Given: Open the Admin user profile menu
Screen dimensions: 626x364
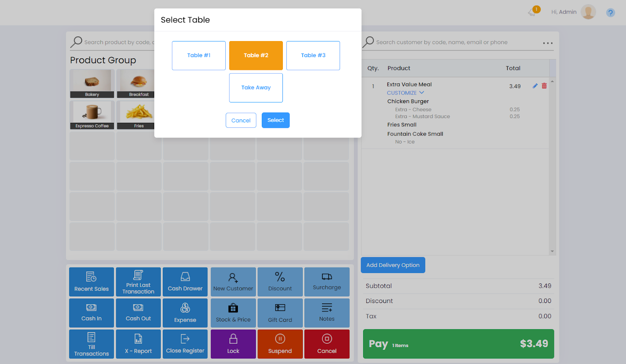Looking at the screenshot, I should tap(588, 12).
